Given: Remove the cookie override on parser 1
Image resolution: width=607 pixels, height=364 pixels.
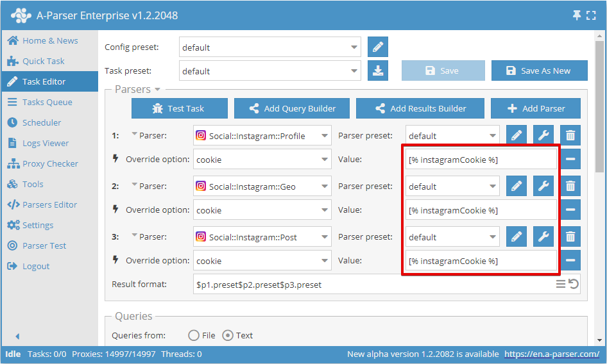Looking at the screenshot, I should [x=570, y=159].
